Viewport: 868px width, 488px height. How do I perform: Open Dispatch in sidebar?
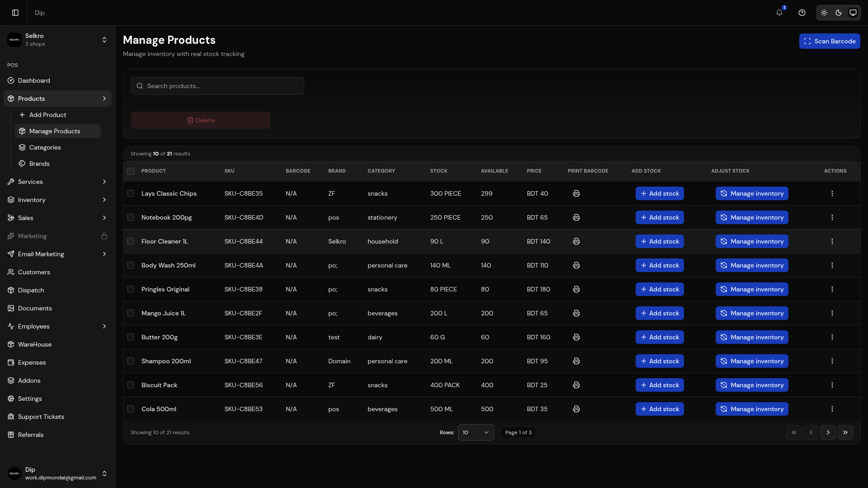tap(57, 290)
